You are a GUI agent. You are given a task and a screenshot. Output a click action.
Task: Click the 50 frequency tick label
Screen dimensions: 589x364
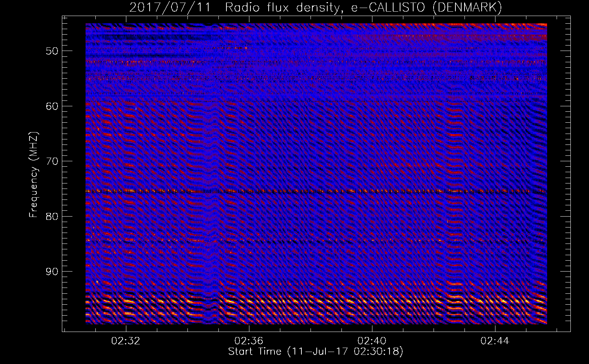(52, 51)
